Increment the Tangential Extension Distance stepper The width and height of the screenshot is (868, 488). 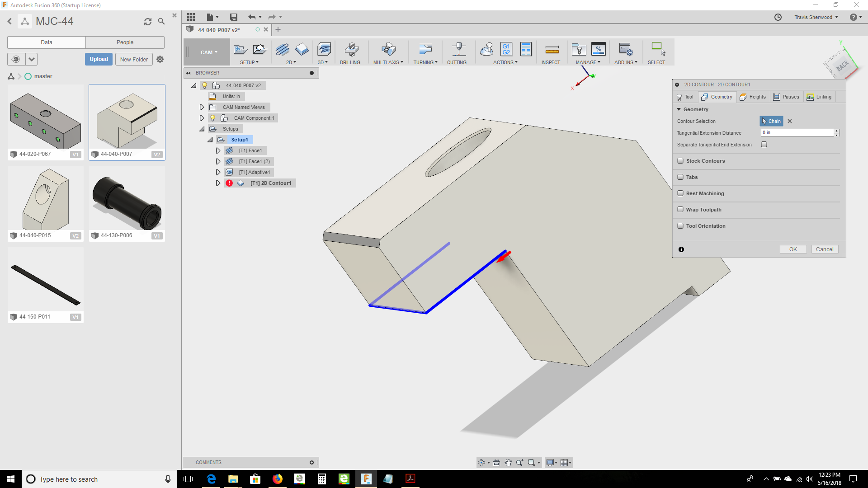point(837,131)
